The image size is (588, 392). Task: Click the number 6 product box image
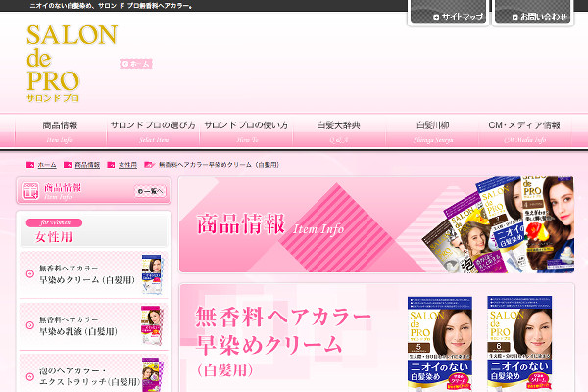click(519, 344)
